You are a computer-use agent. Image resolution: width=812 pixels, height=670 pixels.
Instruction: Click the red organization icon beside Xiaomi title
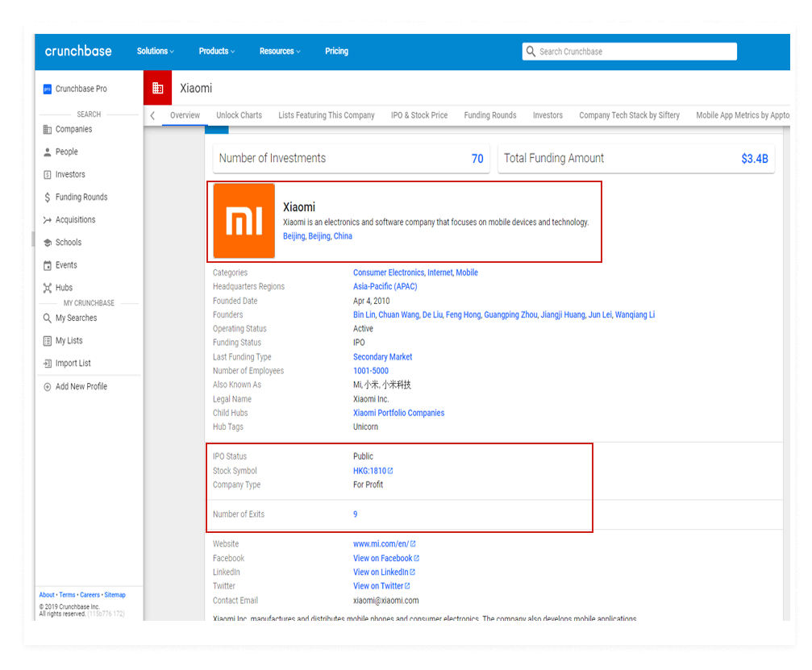[x=158, y=88]
